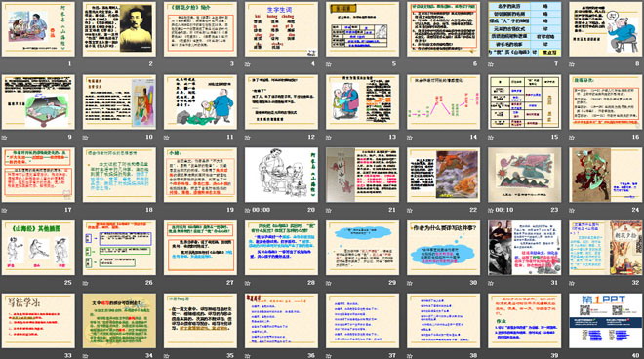
Task: Click slide number 2 label
Action: pos(150,64)
